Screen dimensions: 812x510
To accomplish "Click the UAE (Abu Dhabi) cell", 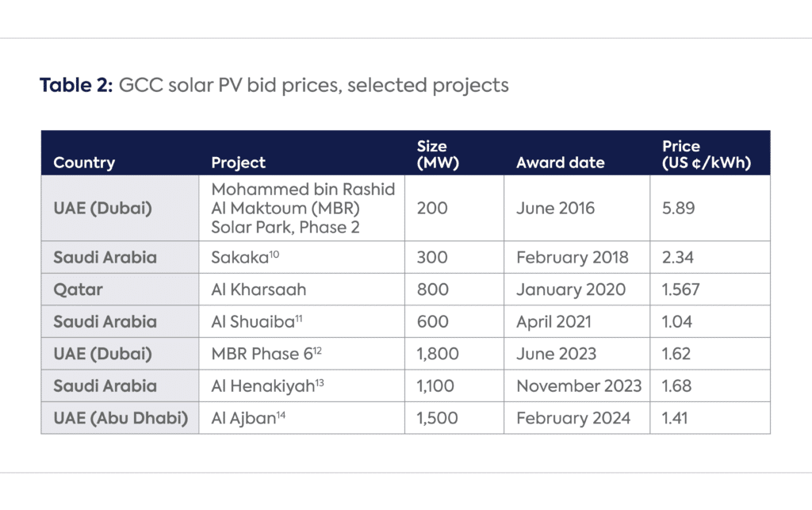I will tap(121, 418).
